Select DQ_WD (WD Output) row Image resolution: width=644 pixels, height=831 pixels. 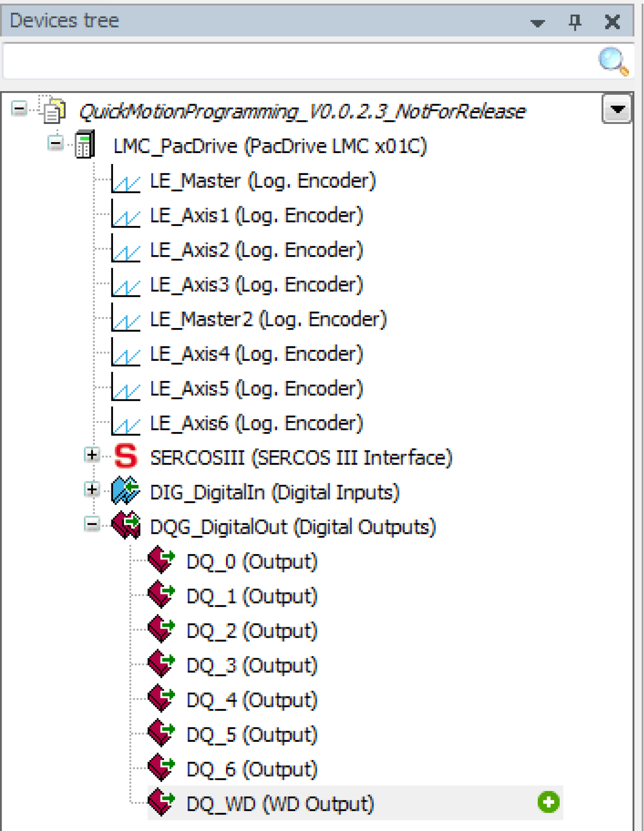point(355,803)
